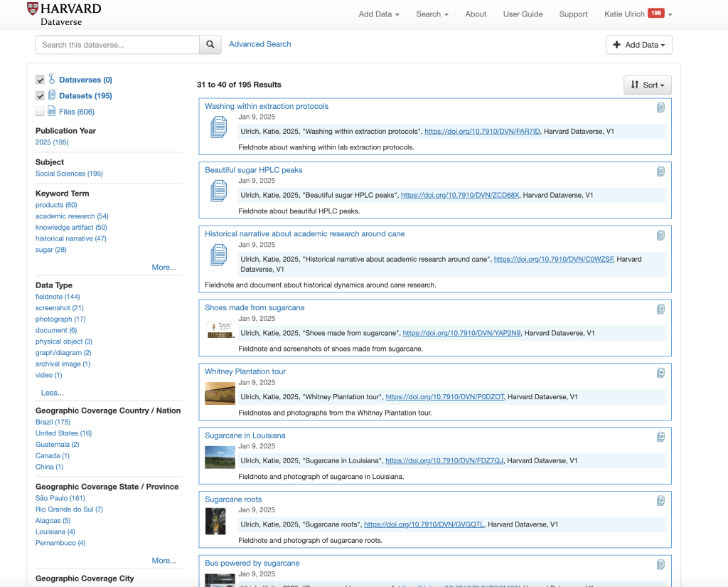Click the red 196 notifications badge

pyautogui.click(x=655, y=14)
